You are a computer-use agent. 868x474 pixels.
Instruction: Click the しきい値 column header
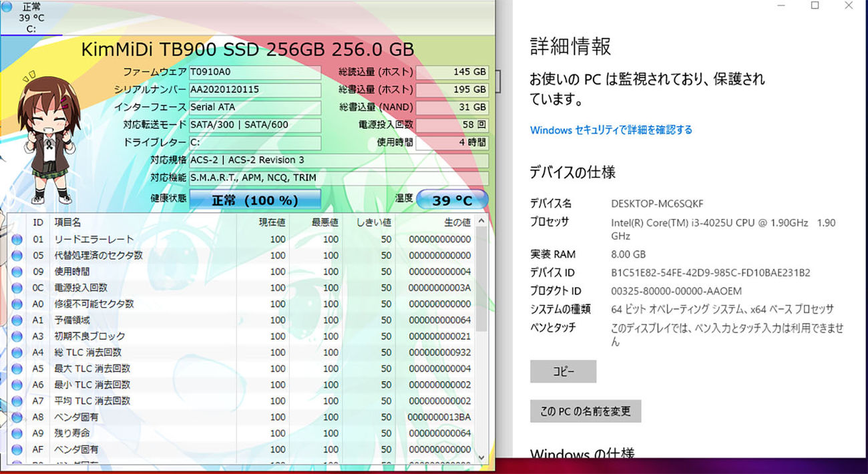tap(369, 222)
